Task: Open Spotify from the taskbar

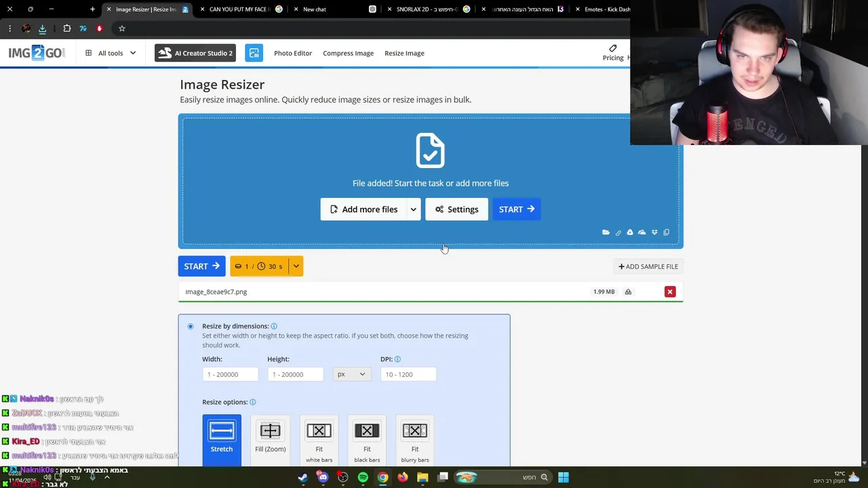Action: [363, 477]
